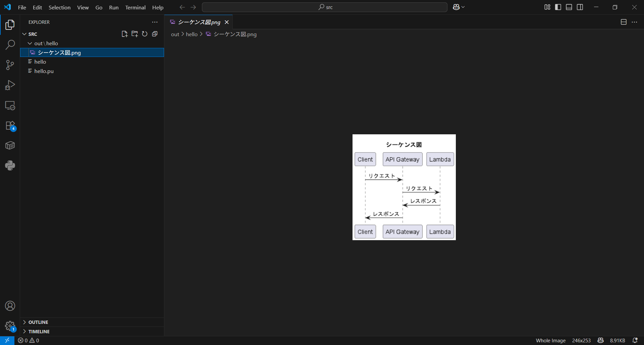Open Remote Explorer view
Image resolution: width=644 pixels, height=345 pixels.
(x=10, y=106)
